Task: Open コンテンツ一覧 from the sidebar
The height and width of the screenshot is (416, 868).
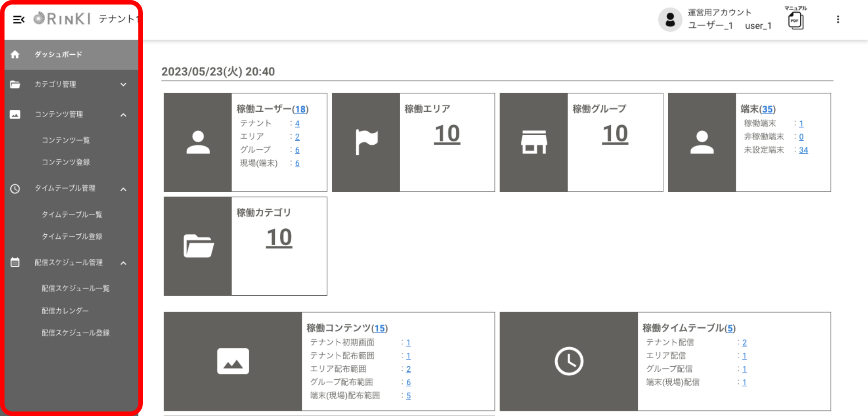Action: pos(66,140)
